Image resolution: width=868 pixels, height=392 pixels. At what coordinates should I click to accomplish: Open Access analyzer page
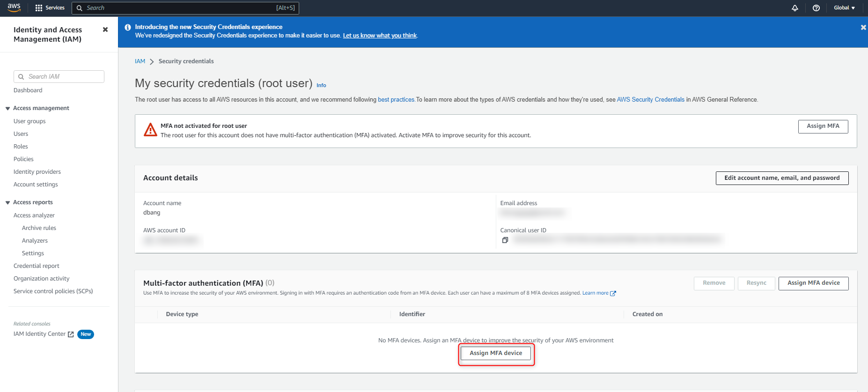coord(34,215)
